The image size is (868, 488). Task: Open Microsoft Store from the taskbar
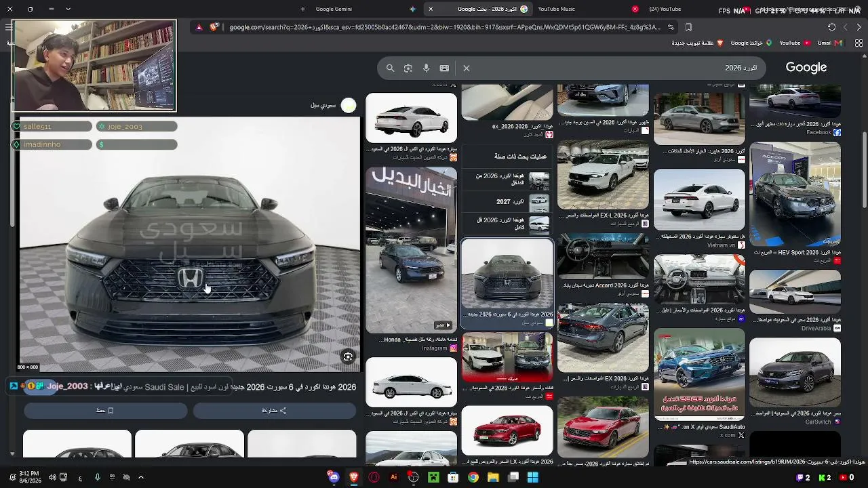tap(453, 477)
